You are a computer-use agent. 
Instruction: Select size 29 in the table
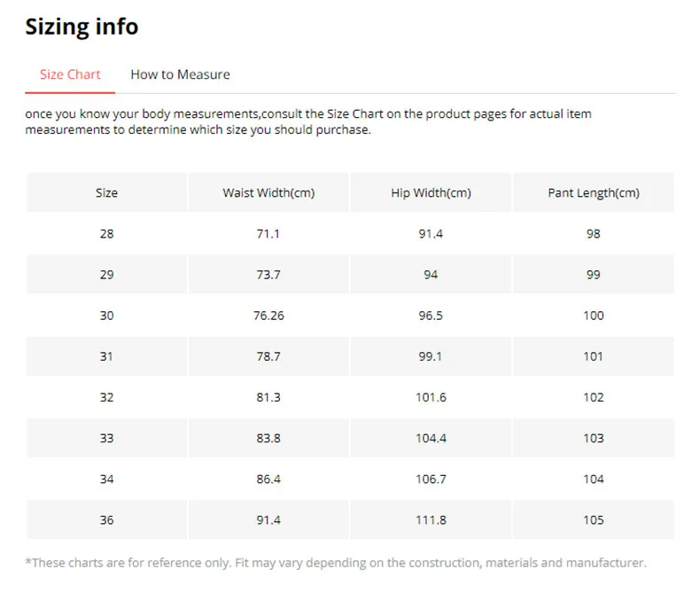[x=106, y=275]
